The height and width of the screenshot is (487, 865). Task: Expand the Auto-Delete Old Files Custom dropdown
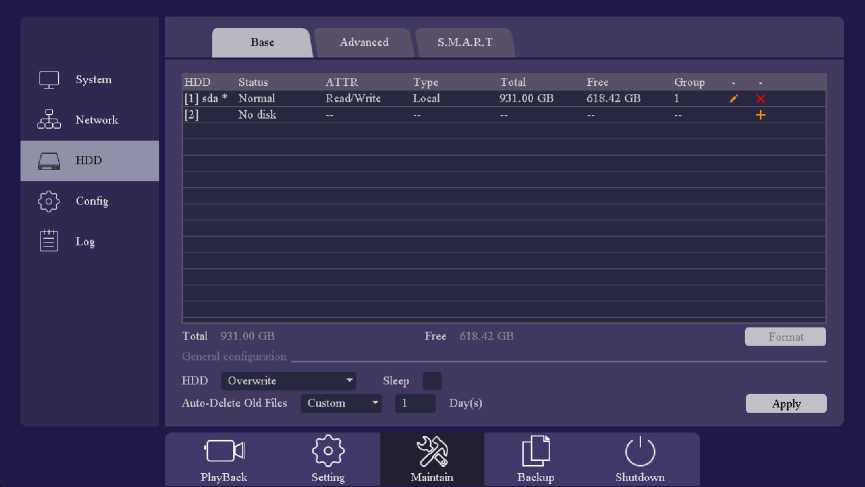tap(342, 404)
